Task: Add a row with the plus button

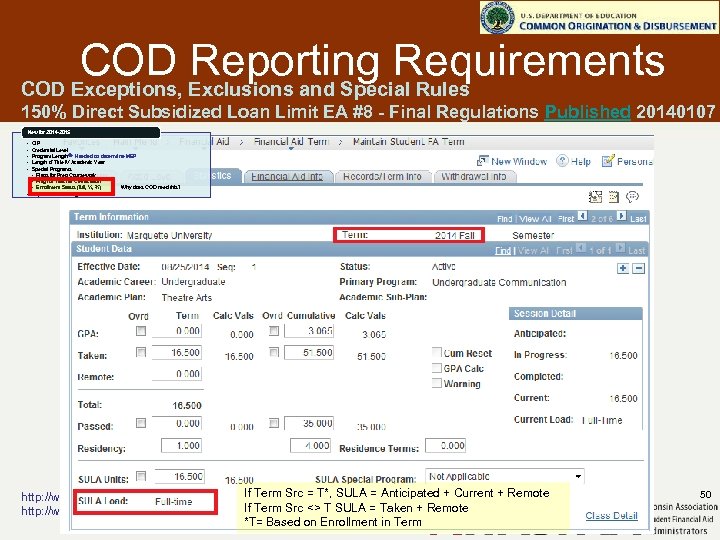Action: pyautogui.click(x=623, y=268)
